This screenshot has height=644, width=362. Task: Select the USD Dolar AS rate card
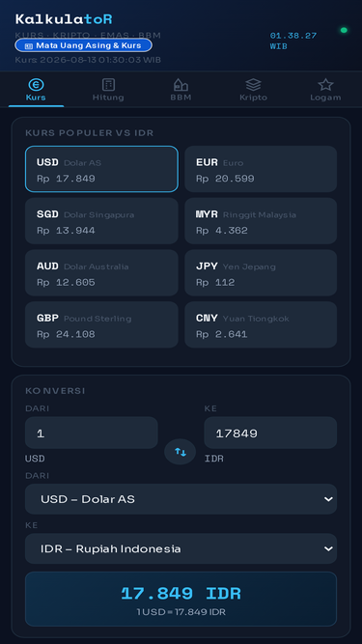pos(101,169)
